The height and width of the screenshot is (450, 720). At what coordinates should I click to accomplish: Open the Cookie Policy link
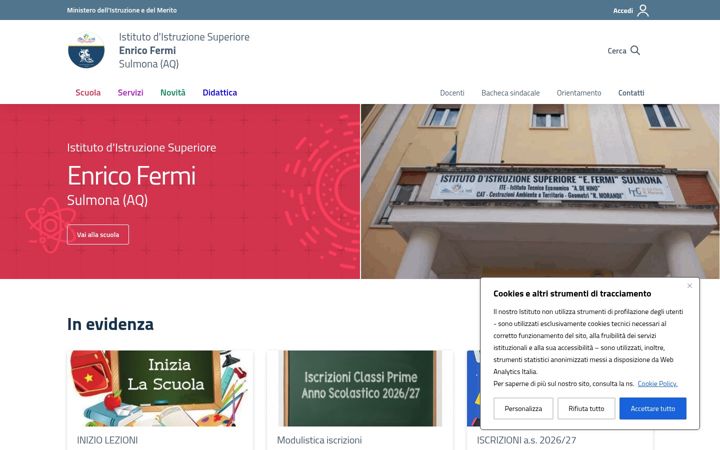tap(657, 384)
